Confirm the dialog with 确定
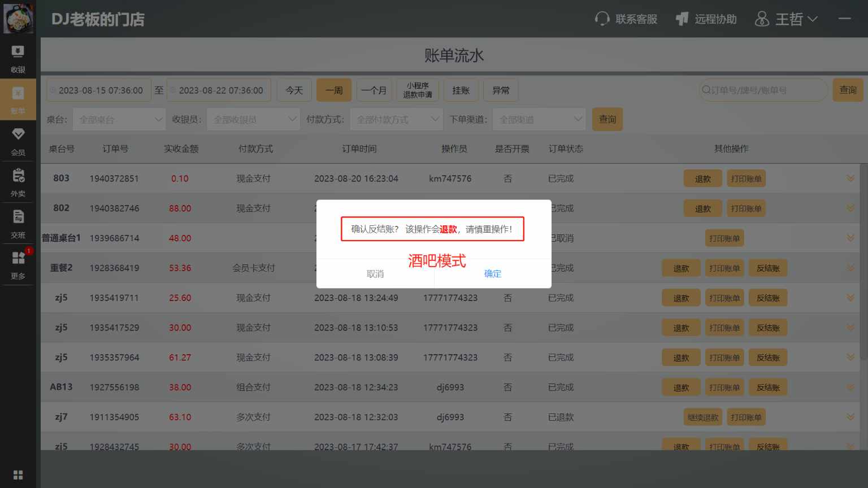 [493, 273]
